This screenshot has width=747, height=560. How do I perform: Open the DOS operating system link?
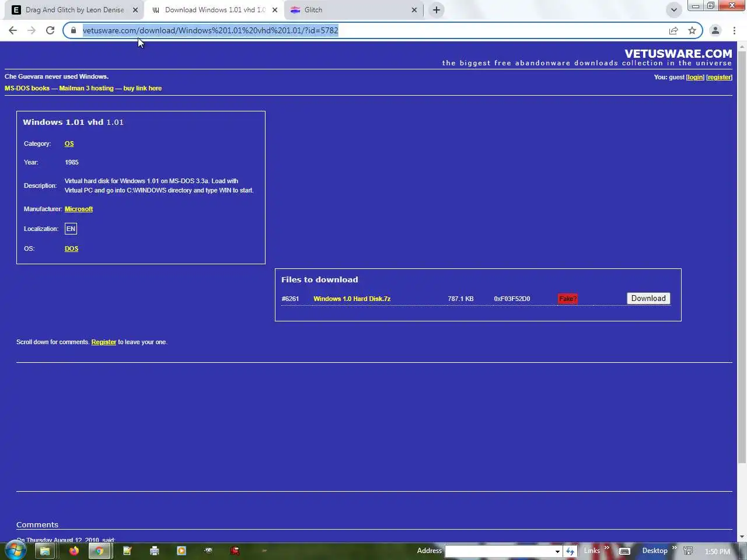71,249
